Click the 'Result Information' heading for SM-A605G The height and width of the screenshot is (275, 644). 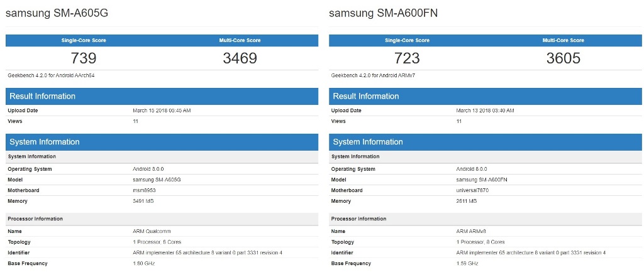(x=42, y=96)
